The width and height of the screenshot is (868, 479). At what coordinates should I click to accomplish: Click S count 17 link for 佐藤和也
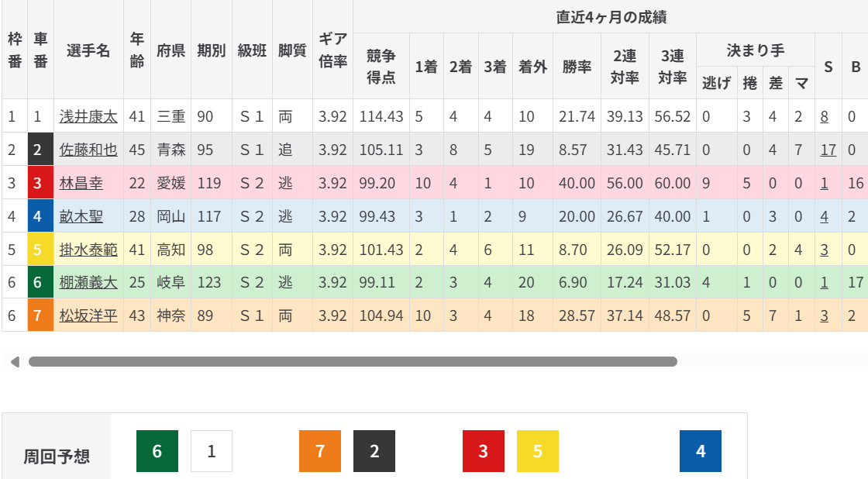pos(828,150)
